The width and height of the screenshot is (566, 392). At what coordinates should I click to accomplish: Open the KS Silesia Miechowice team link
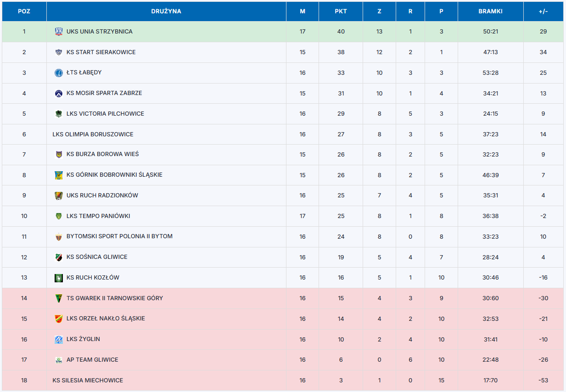(88, 381)
